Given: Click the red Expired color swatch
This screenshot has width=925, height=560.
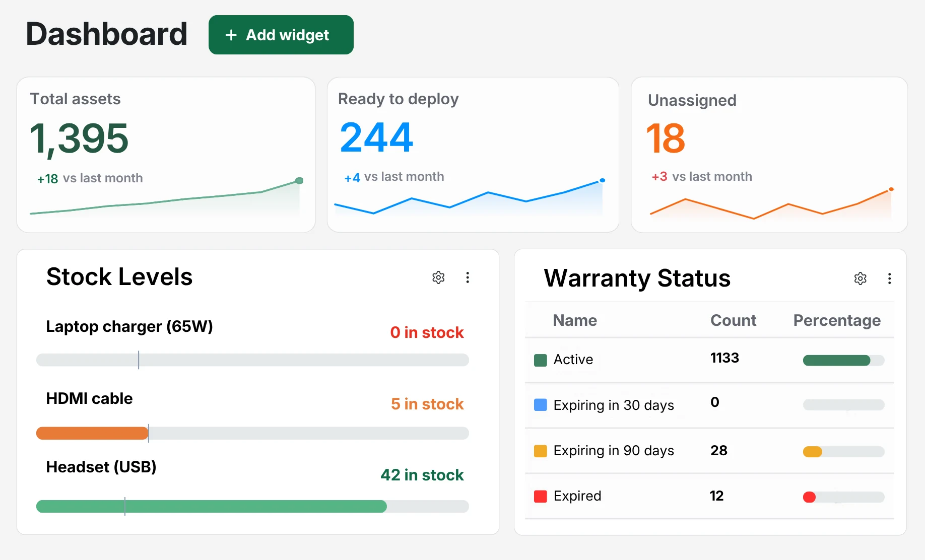Looking at the screenshot, I should (541, 496).
